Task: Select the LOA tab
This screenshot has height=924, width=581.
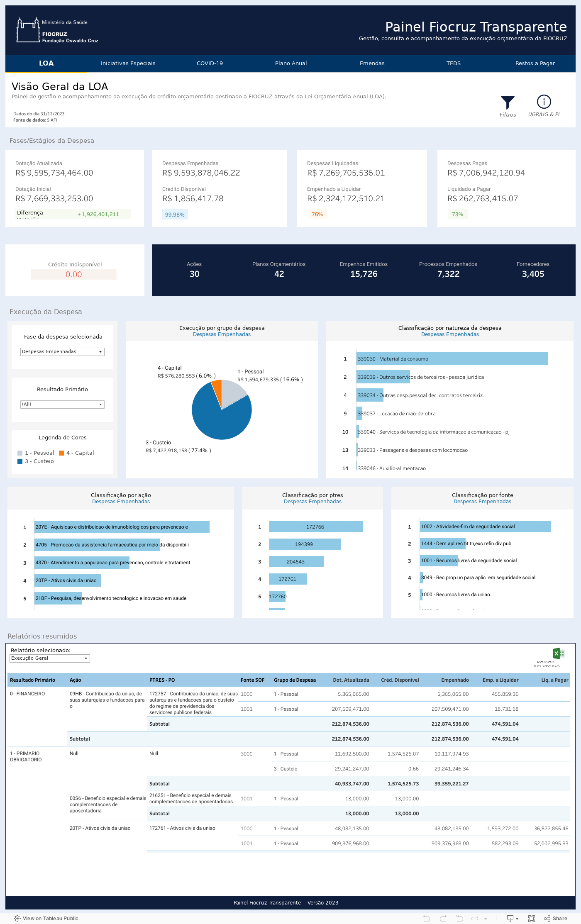Action: click(46, 63)
